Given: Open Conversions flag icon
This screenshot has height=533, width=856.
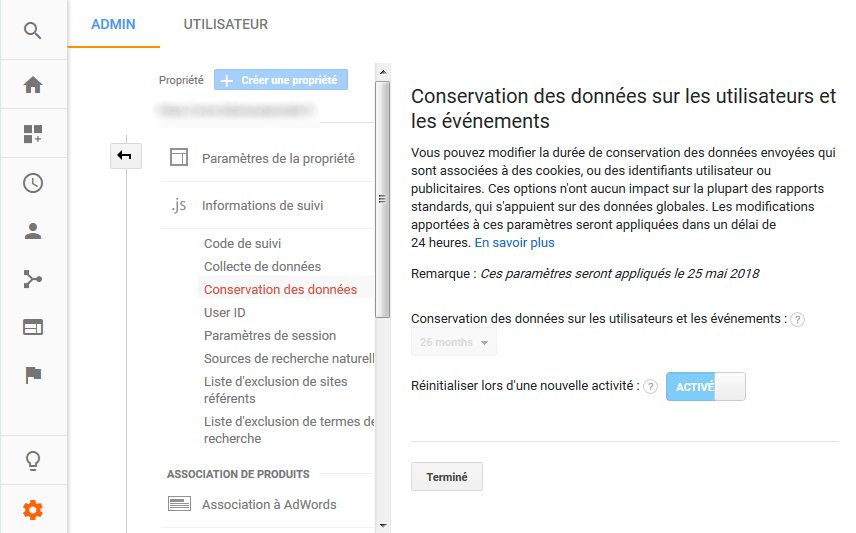Looking at the screenshot, I should click(33, 375).
